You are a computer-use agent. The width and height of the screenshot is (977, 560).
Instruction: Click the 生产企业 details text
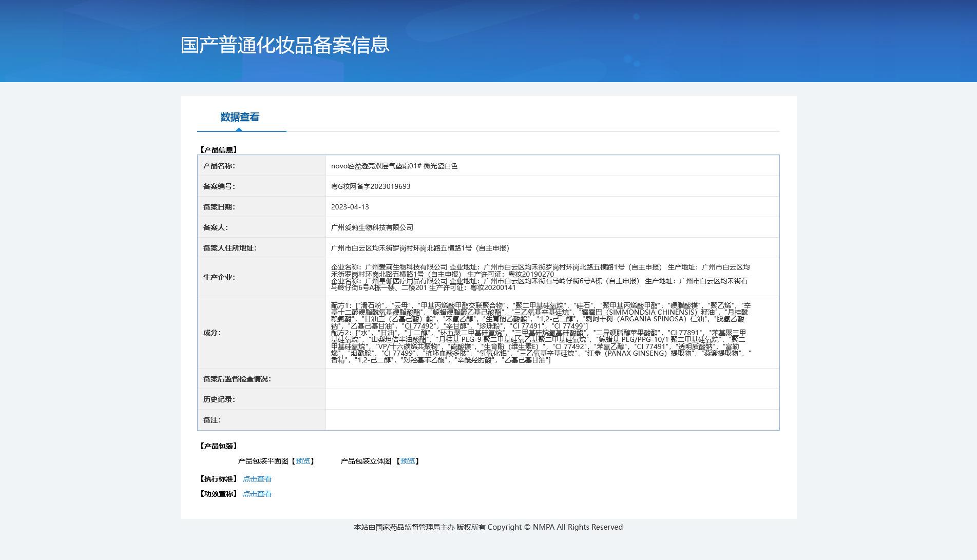pyautogui.click(x=539, y=277)
